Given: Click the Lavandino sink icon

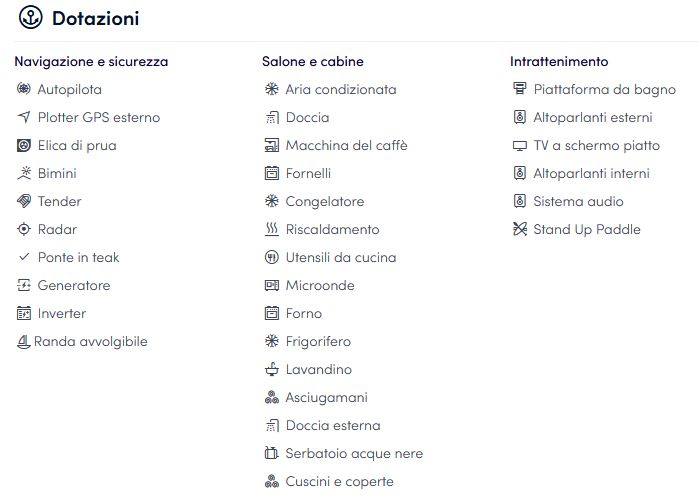Looking at the screenshot, I should click(271, 369).
